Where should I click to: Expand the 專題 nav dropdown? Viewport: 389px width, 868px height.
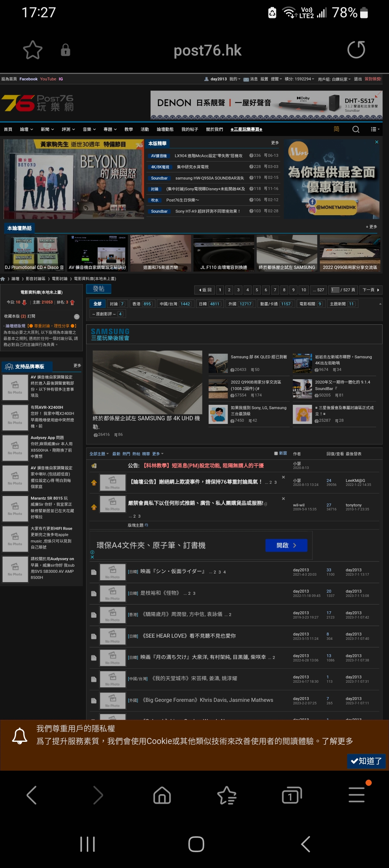pyautogui.click(x=110, y=129)
